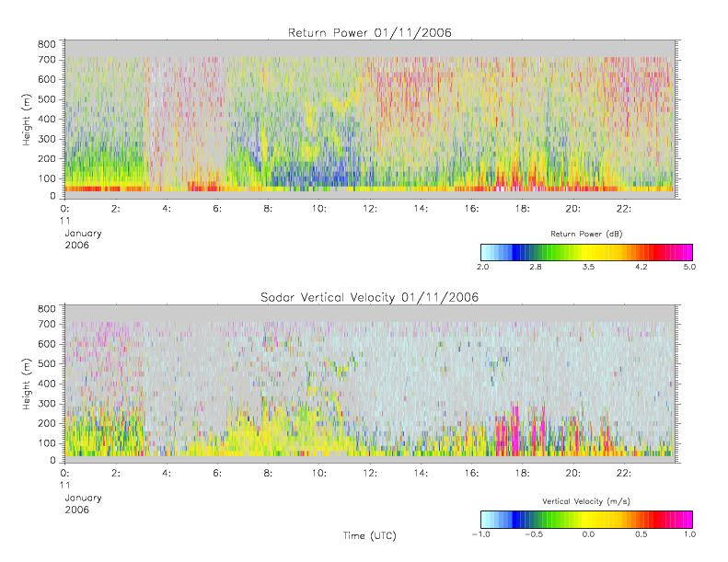Click the '6:' time tick under Return Power chart
728x562 pixels.
[x=217, y=209]
